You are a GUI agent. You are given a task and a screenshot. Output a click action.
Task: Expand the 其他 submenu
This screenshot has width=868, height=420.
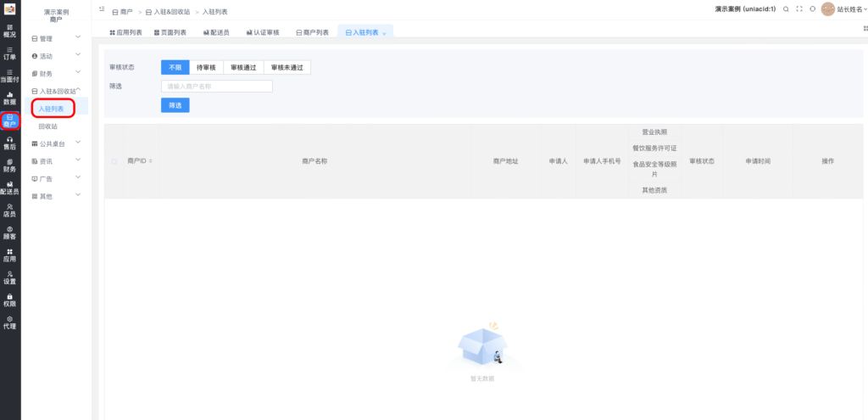pyautogui.click(x=57, y=196)
